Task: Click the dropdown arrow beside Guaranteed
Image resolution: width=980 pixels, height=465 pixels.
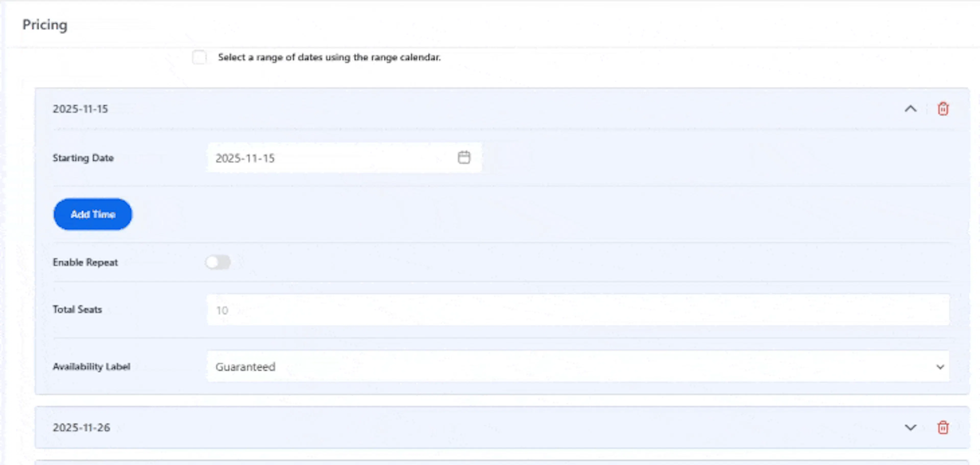Action: coord(940,367)
